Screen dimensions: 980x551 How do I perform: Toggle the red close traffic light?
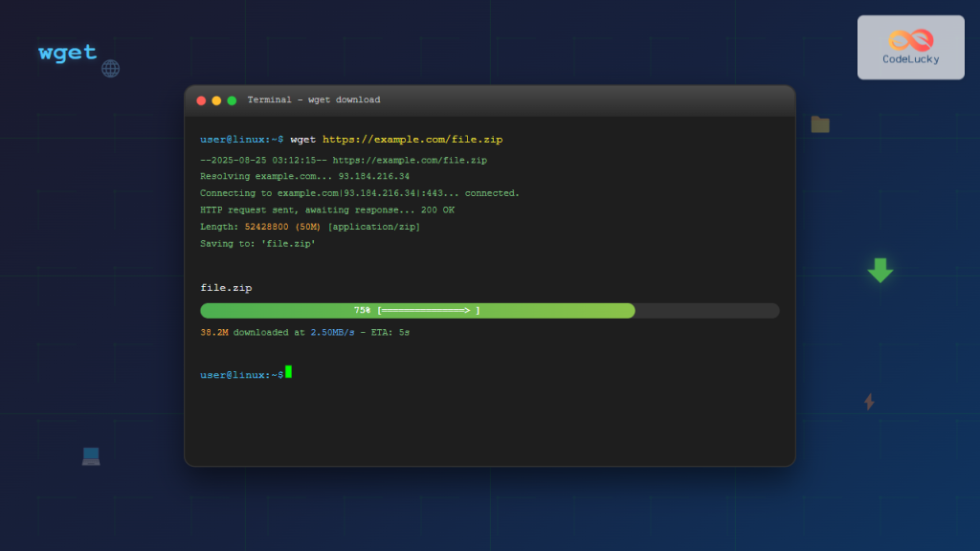[201, 99]
